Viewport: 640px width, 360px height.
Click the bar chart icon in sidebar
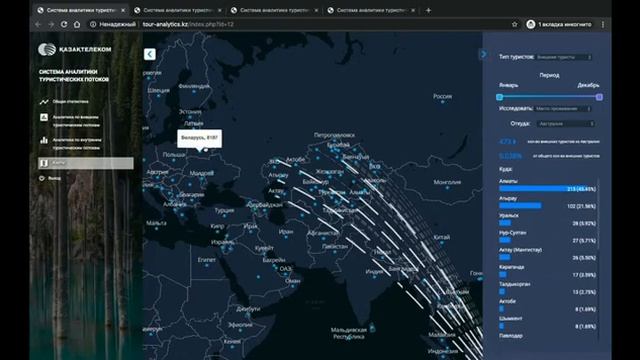tap(44, 140)
